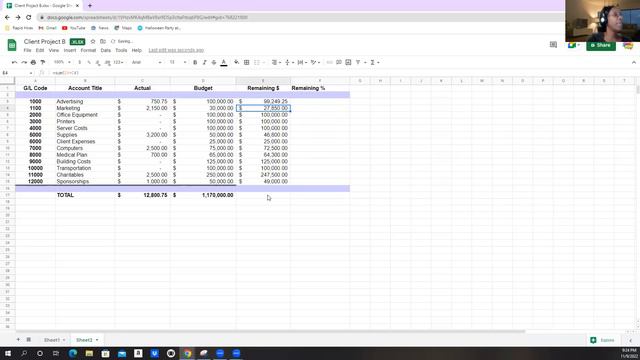Open the Help menu
Screen dimensions: 640x360
click(137, 50)
